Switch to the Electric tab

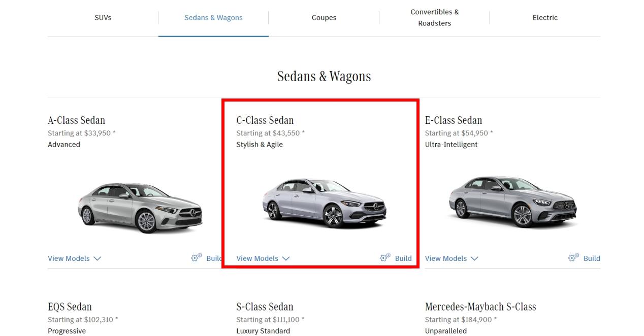tap(545, 17)
